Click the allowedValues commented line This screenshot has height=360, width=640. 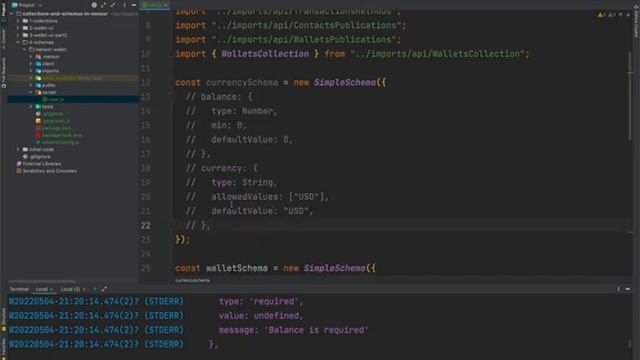(x=257, y=197)
